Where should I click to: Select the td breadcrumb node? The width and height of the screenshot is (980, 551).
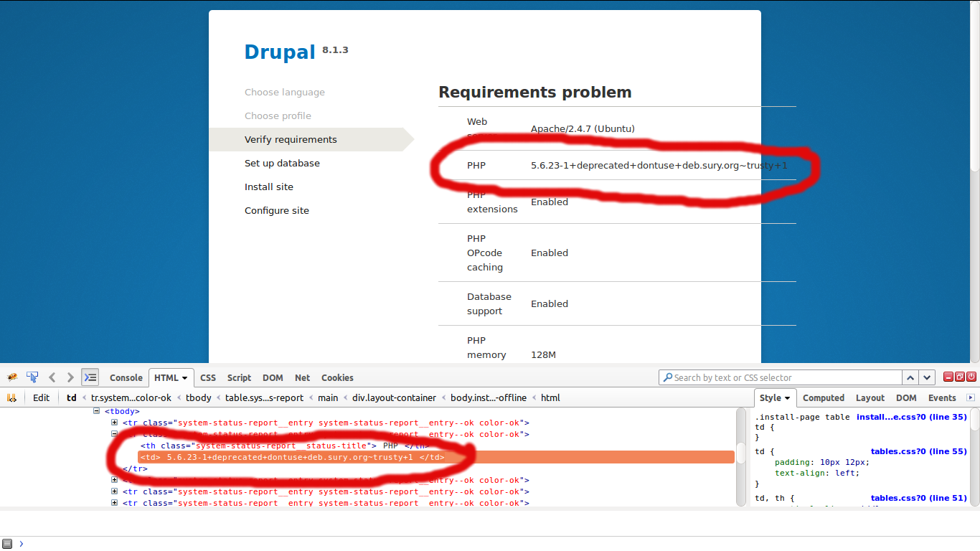point(72,397)
